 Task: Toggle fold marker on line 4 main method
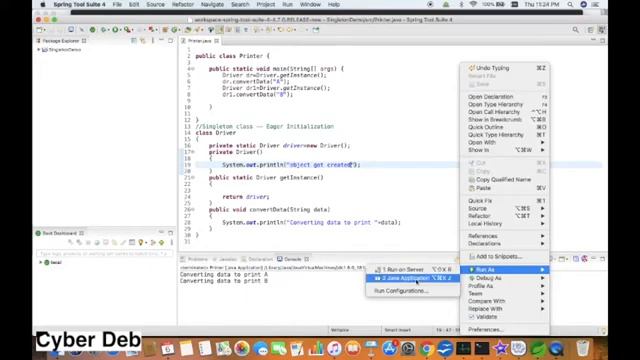point(193,69)
